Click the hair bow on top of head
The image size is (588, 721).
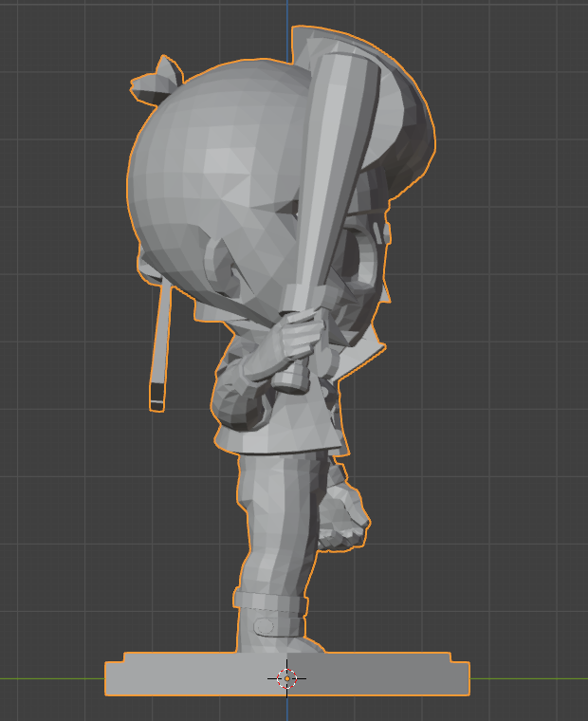click(x=156, y=81)
